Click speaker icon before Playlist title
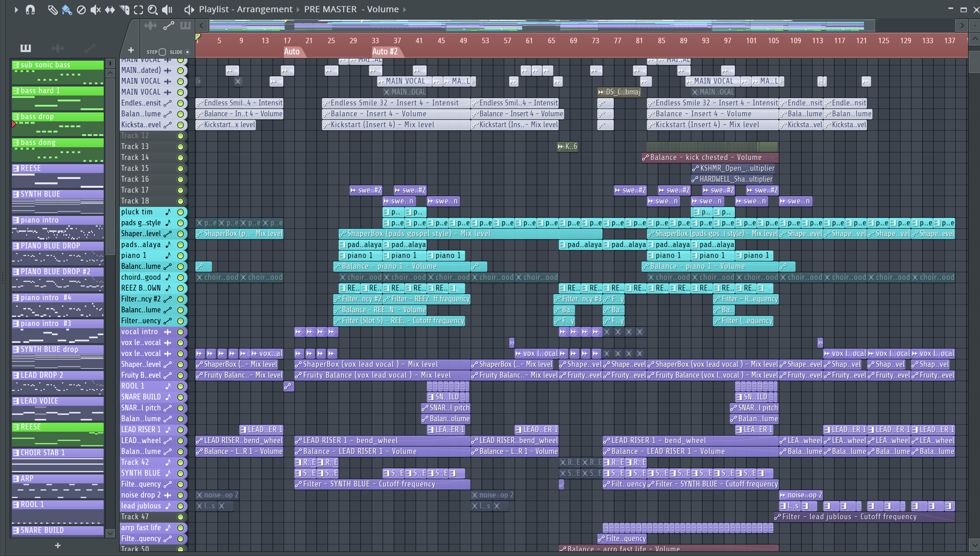Viewport: 980px width, 556px height. click(x=189, y=10)
